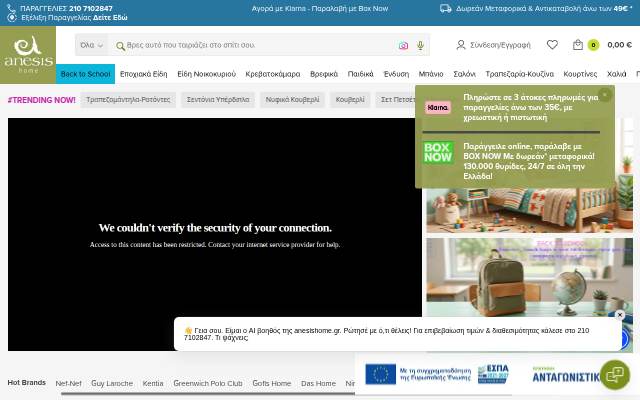Open Das Home brand link
Image resolution: width=640 pixels, height=400 pixels.
tap(318, 383)
